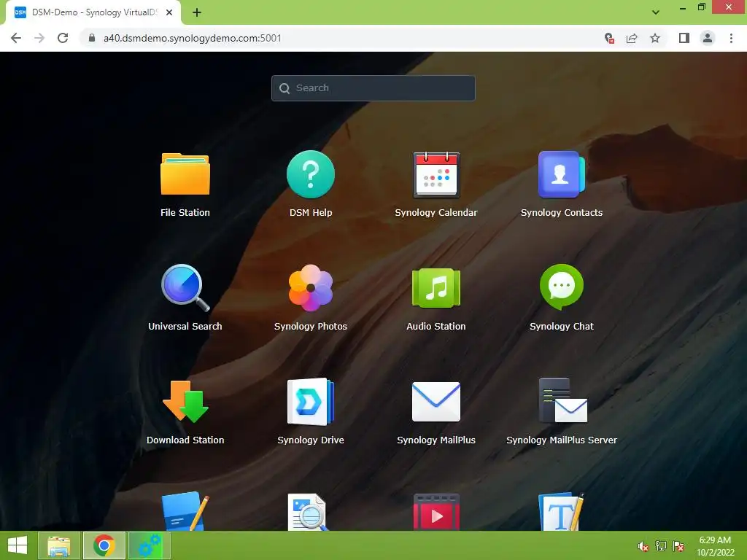Image resolution: width=747 pixels, height=560 pixels.
Task: Click the address bar URL
Action: click(x=193, y=38)
